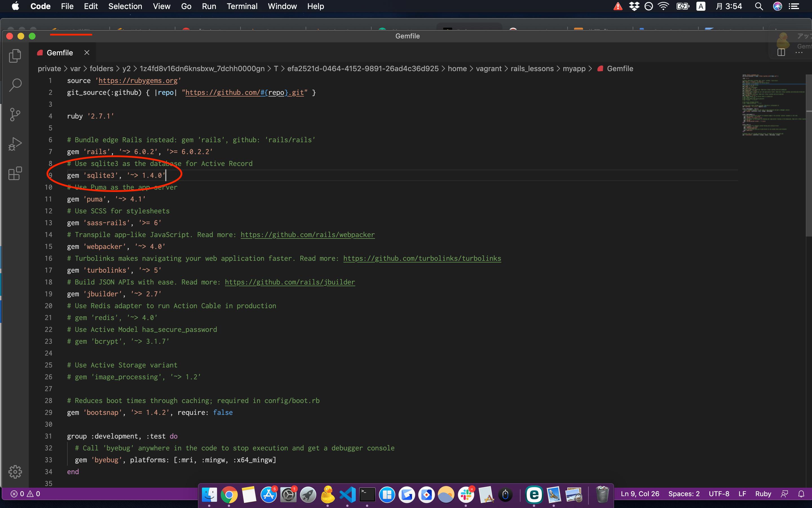Open the View menu
Image resolution: width=812 pixels, height=508 pixels.
[x=162, y=6]
